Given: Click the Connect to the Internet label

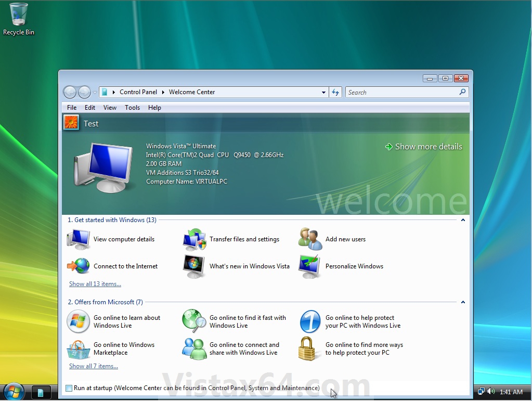Looking at the screenshot, I should click(125, 266).
